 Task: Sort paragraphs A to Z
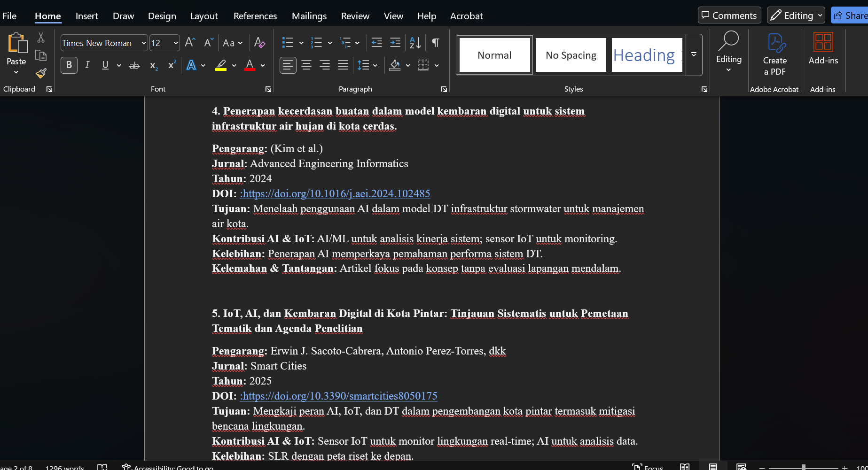415,43
